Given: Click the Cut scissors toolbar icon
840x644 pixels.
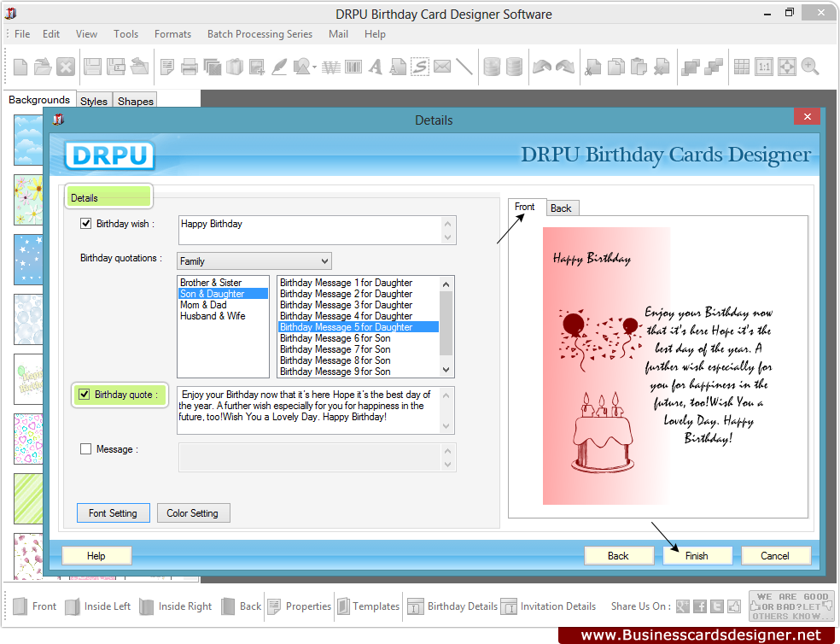Looking at the screenshot, I should [x=593, y=67].
